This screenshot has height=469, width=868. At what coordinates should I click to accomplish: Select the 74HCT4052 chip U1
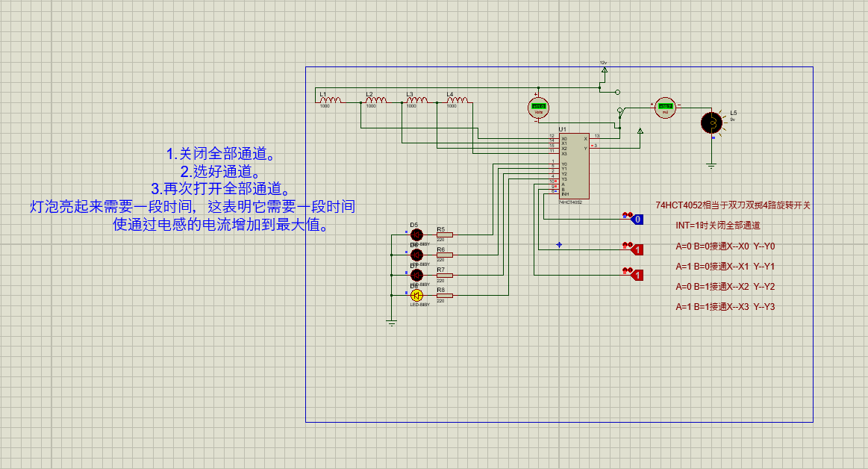click(573, 166)
